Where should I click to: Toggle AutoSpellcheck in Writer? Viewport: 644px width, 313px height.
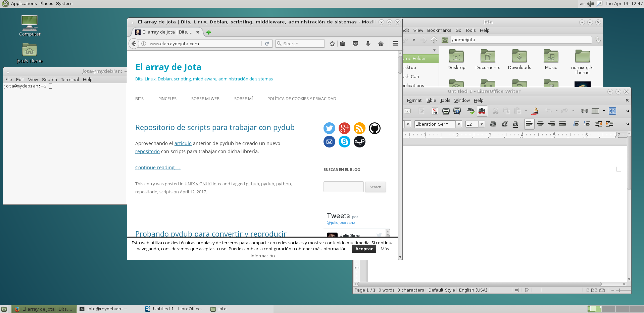tap(482, 111)
